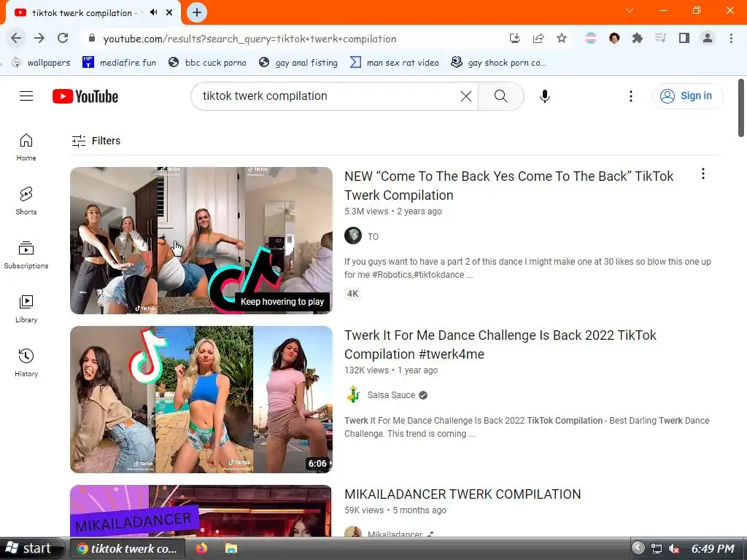Open the MIKAILADANCER video thumbnail
The width and height of the screenshot is (747, 560).
201,510
